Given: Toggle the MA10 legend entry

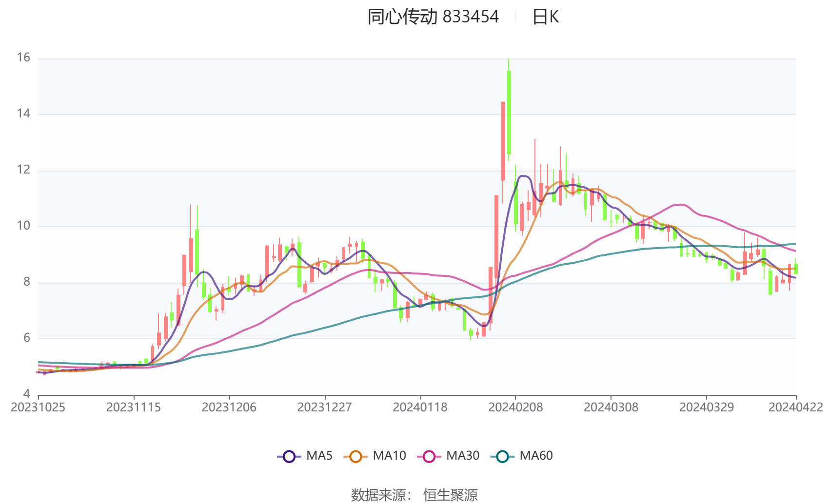Looking at the screenshot, I should coord(375,456).
